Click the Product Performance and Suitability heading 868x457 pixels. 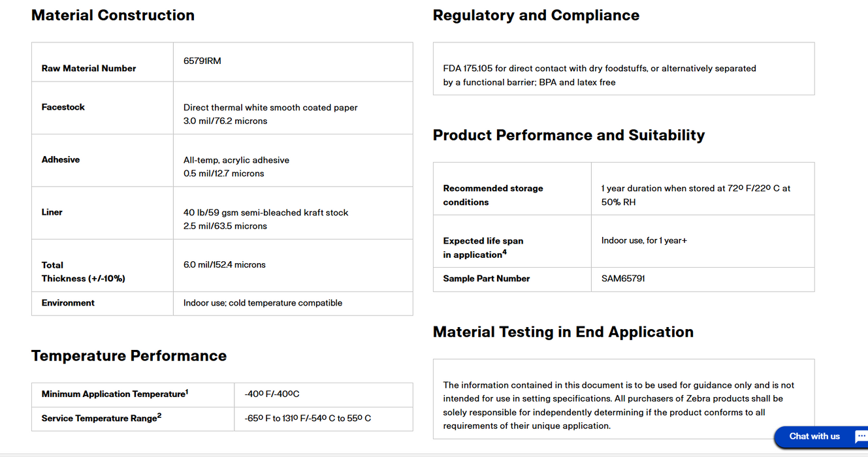(568, 135)
